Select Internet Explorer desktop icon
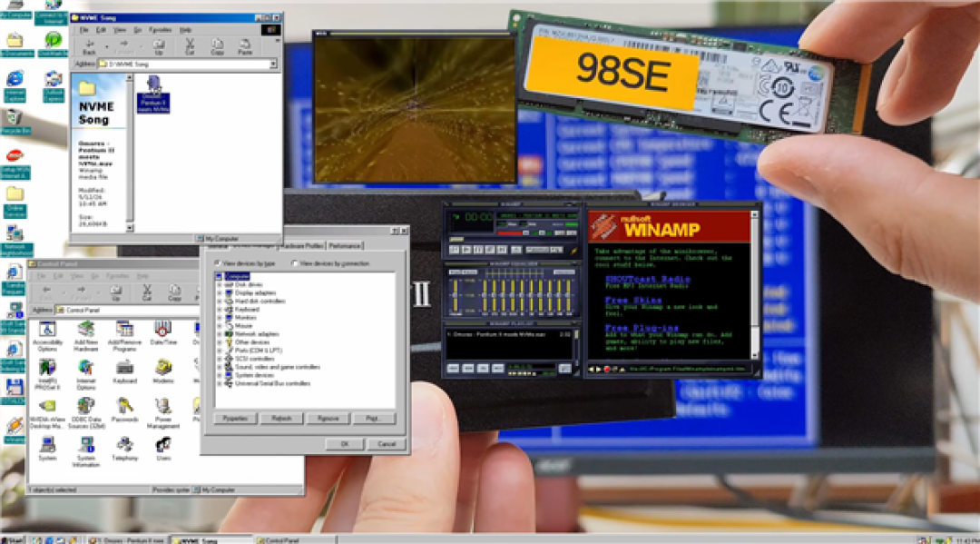980x544 pixels. [15, 86]
